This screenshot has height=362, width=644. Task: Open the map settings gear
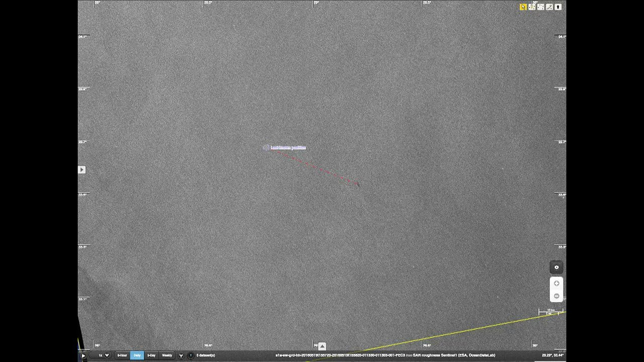[556, 267]
